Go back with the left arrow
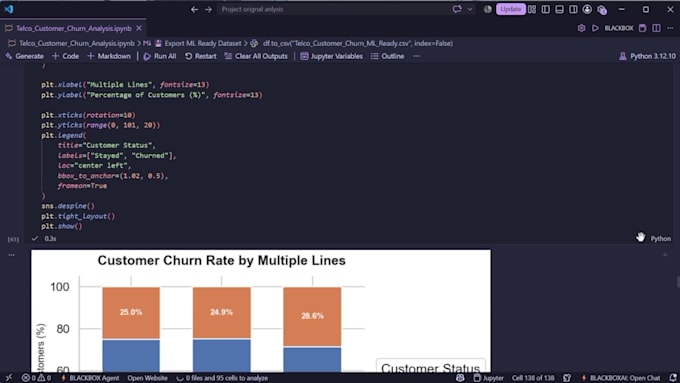 coord(194,9)
